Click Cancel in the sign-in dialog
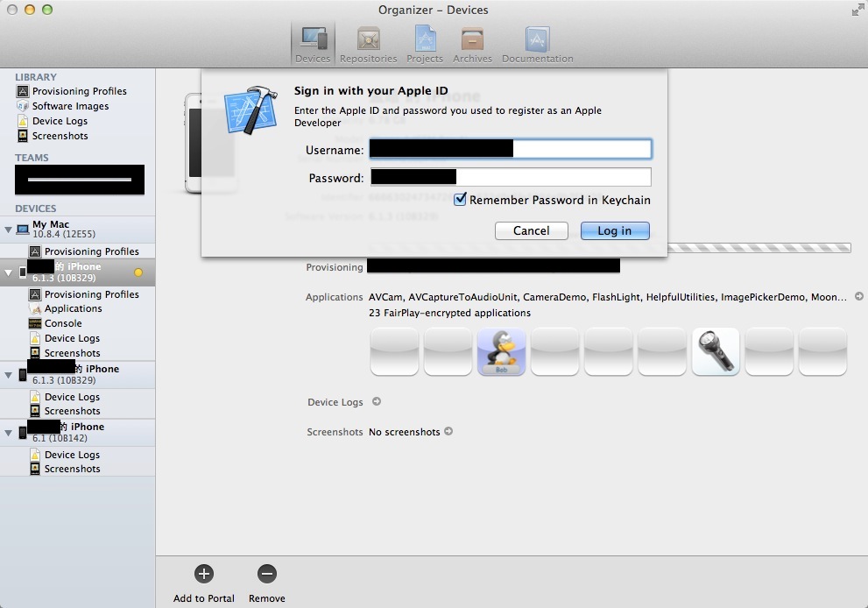868x608 pixels. [x=532, y=231]
